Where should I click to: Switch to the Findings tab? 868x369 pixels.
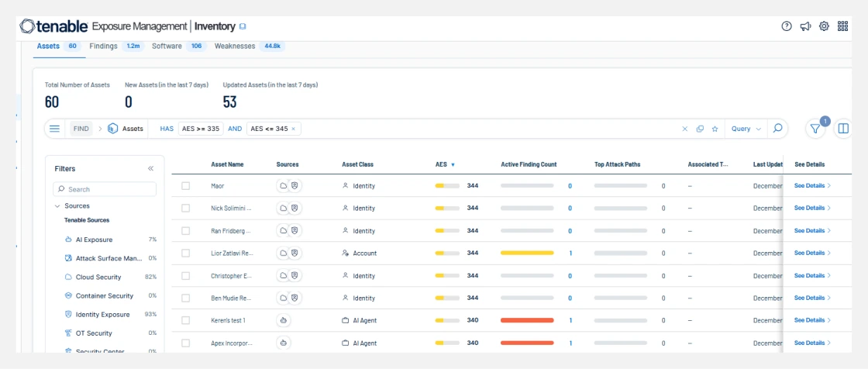[116, 46]
